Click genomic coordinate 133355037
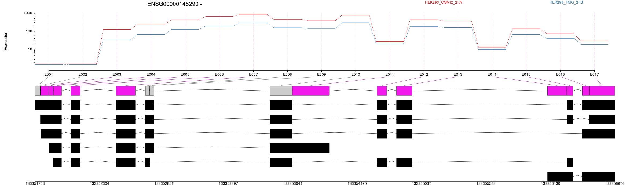This screenshot has height=188, width=644. coord(422,184)
